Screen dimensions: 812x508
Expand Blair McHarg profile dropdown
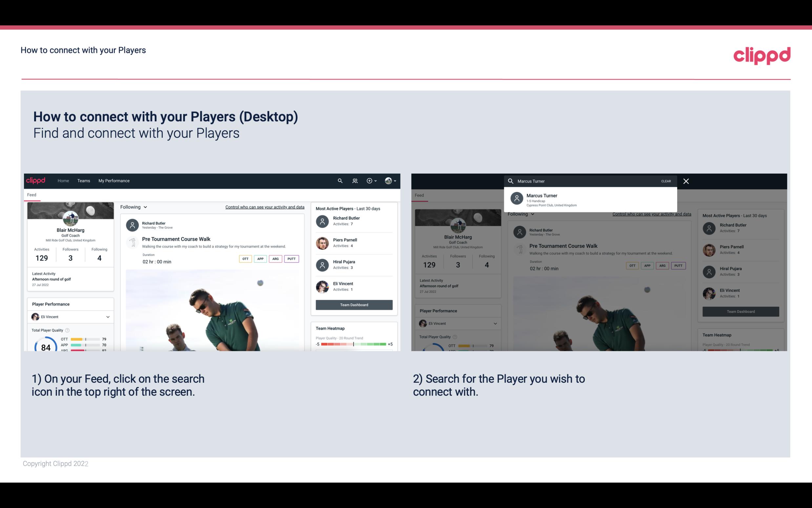pyautogui.click(x=392, y=181)
